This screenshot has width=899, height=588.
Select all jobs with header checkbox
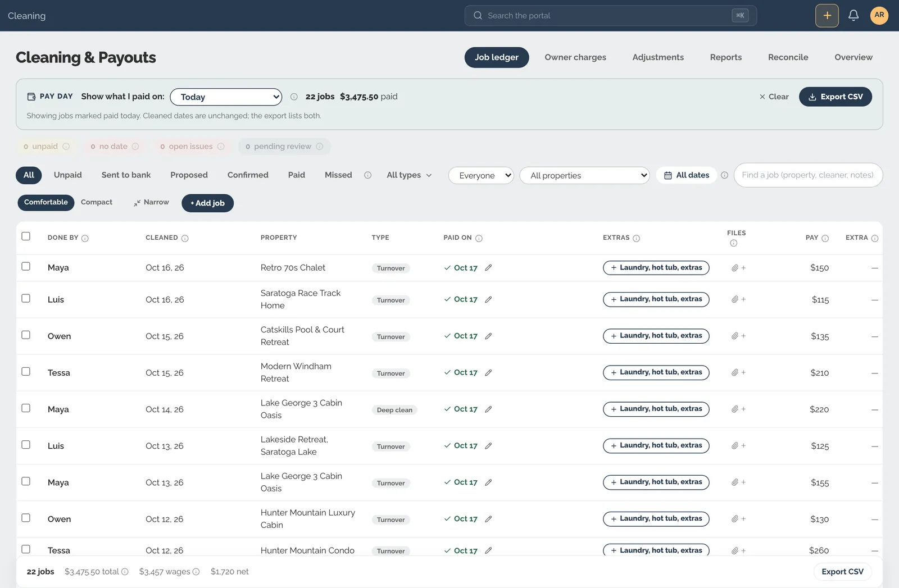click(26, 236)
